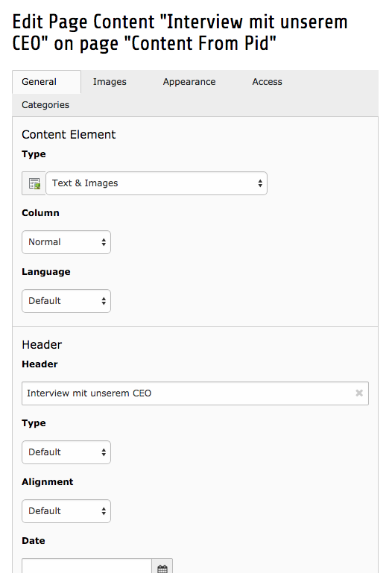The image size is (392, 573).
Task: Switch to the Images tab
Action: pyautogui.click(x=110, y=82)
